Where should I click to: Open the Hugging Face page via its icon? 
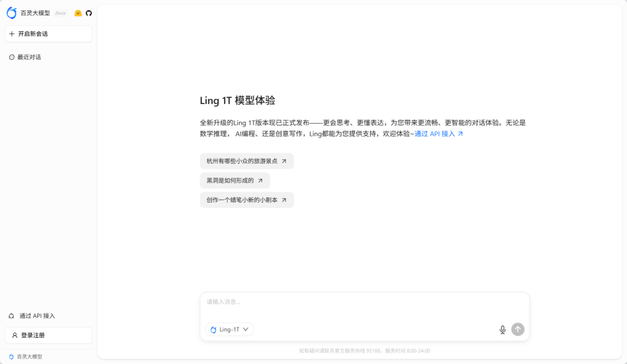(78, 12)
